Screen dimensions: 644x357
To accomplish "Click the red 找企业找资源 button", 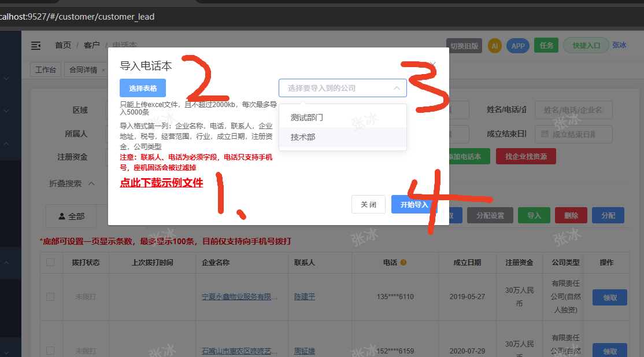I will [525, 156].
